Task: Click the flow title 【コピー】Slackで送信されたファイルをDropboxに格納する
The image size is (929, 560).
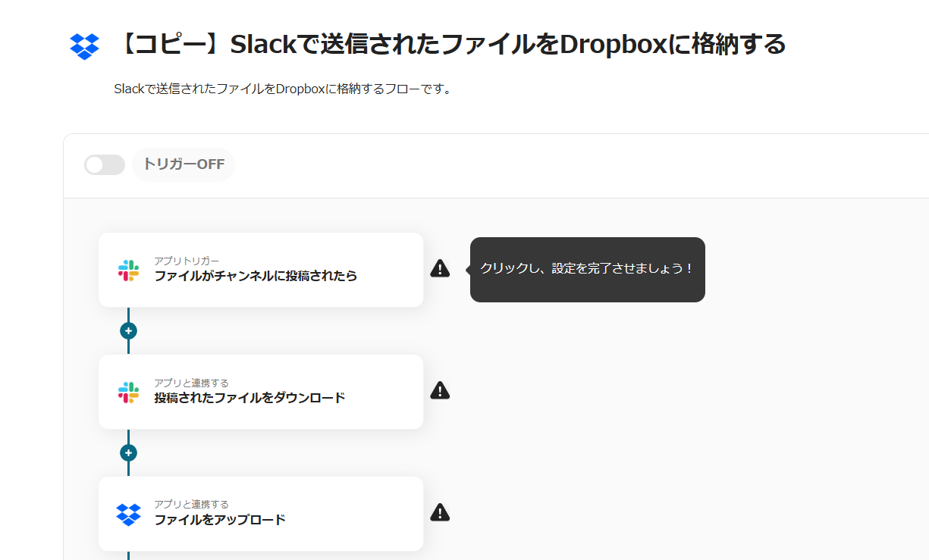Action: click(x=451, y=45)
